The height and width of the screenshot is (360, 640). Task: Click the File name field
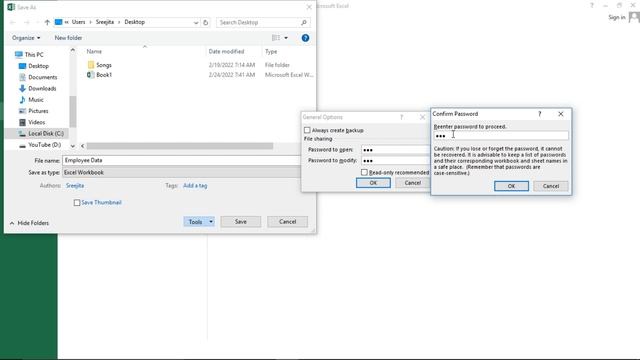click(x=182, y=160)
